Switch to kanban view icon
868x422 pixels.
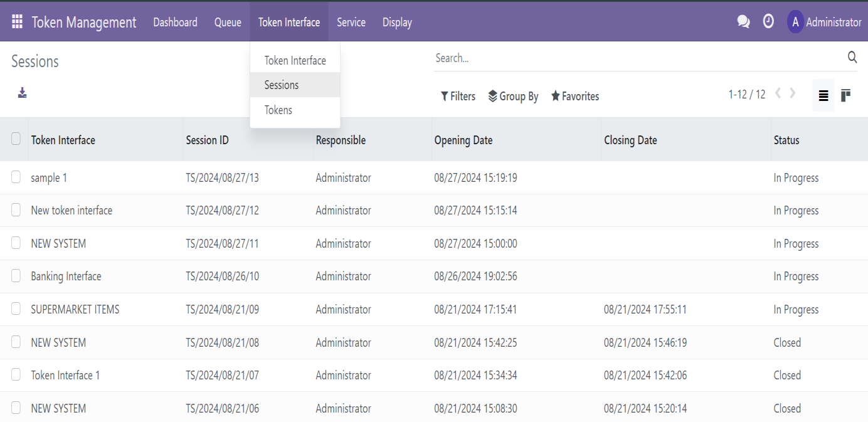(x=845, y=96)
